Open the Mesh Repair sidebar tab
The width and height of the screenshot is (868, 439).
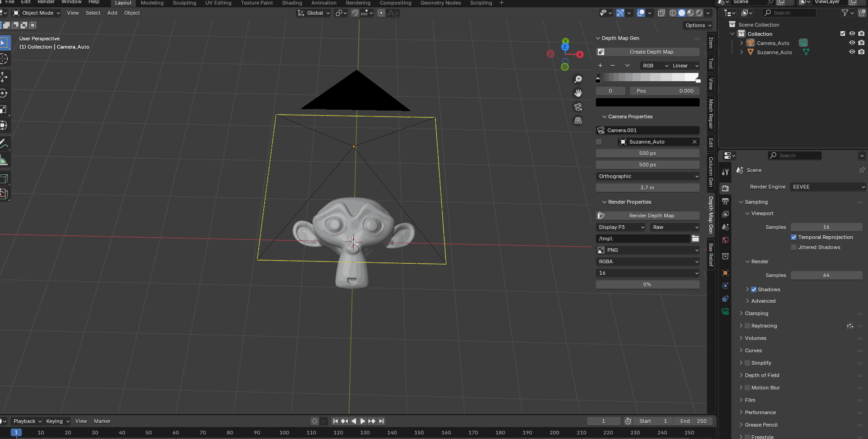tap(711, 114)
